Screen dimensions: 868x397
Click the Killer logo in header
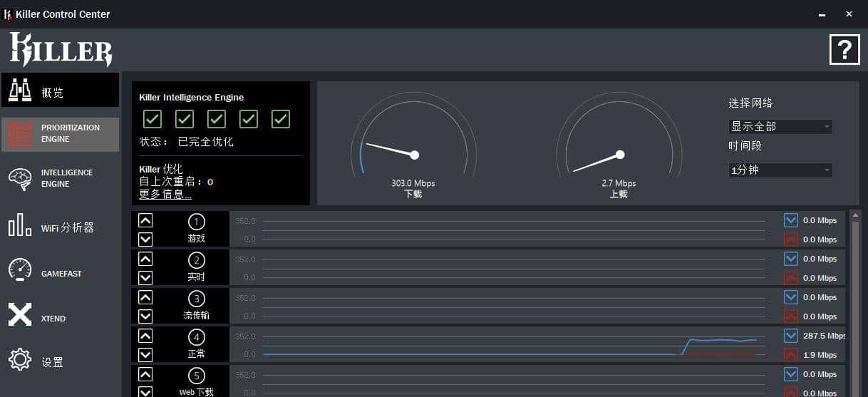pos(61,51)
